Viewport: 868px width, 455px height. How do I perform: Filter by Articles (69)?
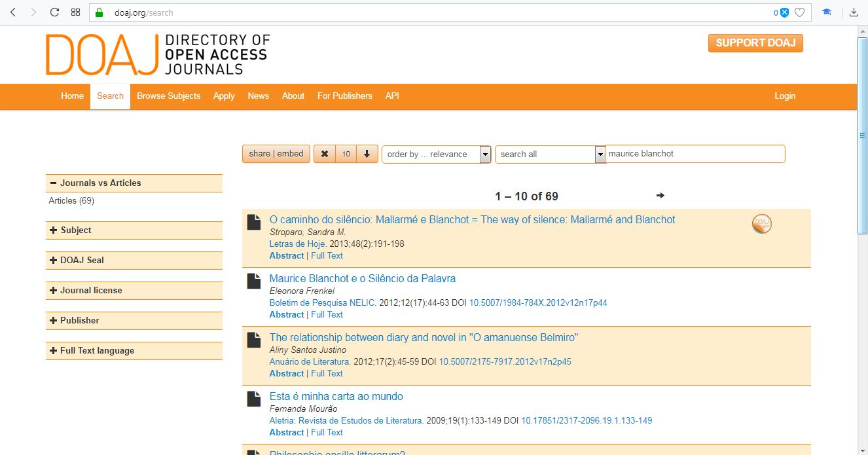tap(71, 200)
